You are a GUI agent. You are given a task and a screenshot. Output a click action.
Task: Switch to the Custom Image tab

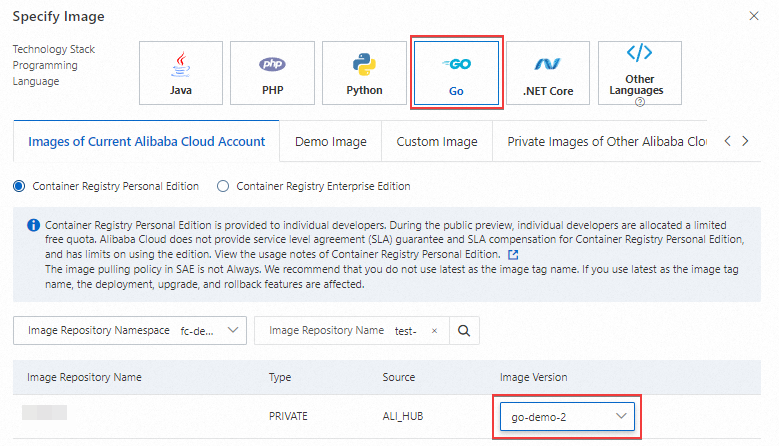tap(437, 142)
